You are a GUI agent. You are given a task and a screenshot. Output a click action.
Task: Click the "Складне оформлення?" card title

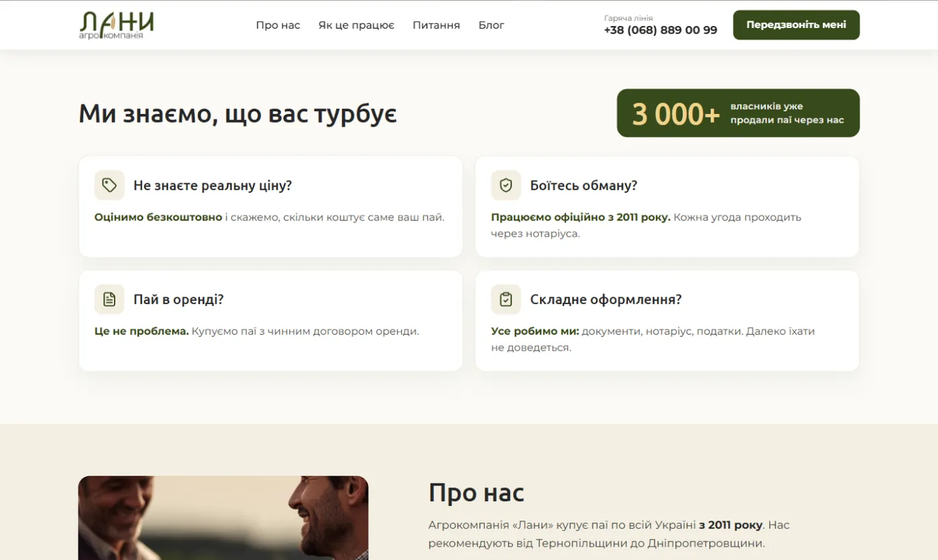coord(606,299)
